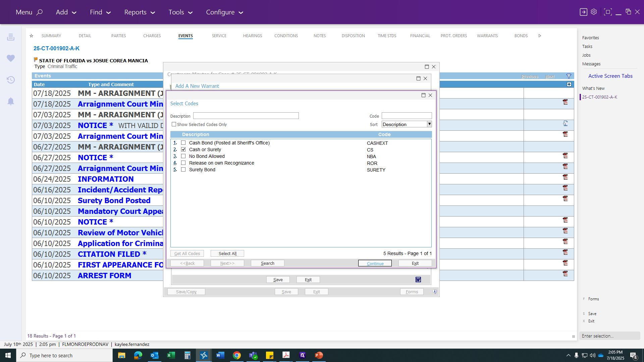
Task: Open Outlook from taskbar
Action: coord(154,355)
